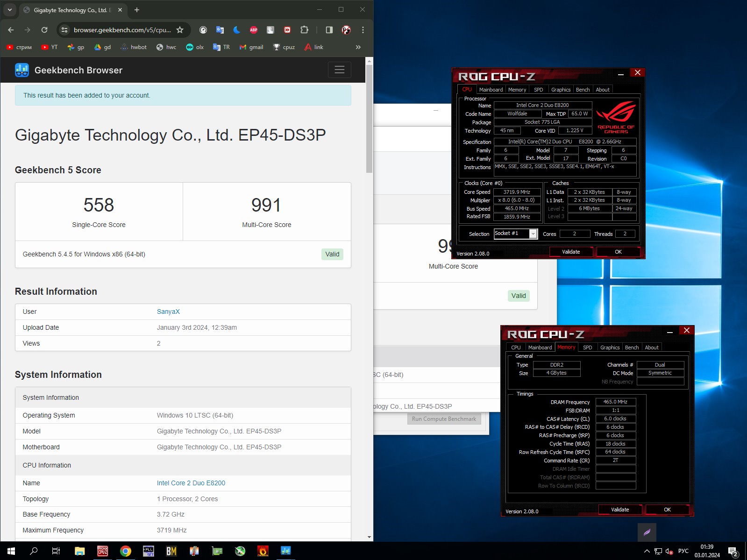
Task: Open the Chrome Extensions puzzle menu
Action: pyautogui.click(x=304, y=30)
